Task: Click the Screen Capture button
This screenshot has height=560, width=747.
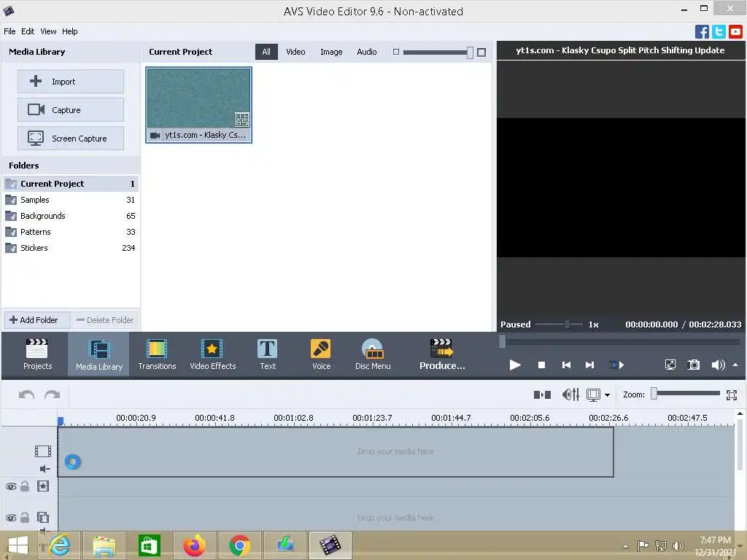Action: [x=71, y=139]
